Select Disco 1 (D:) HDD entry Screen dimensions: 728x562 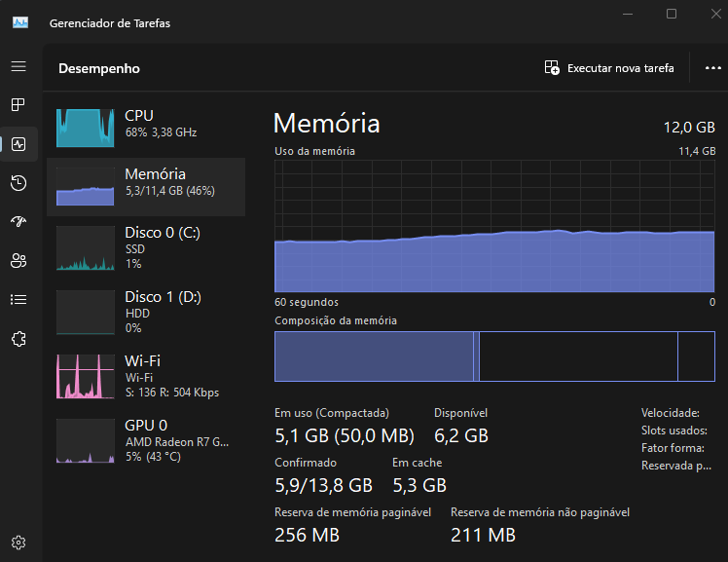pos(146,312)
